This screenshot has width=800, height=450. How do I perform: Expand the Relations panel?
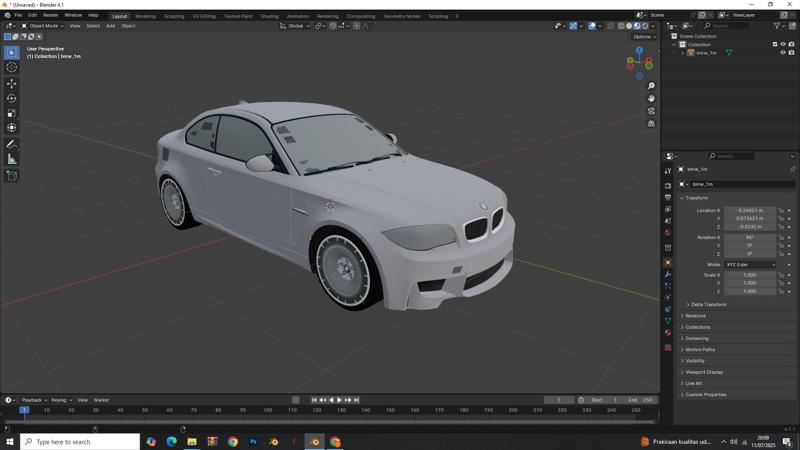coord(693,316)
